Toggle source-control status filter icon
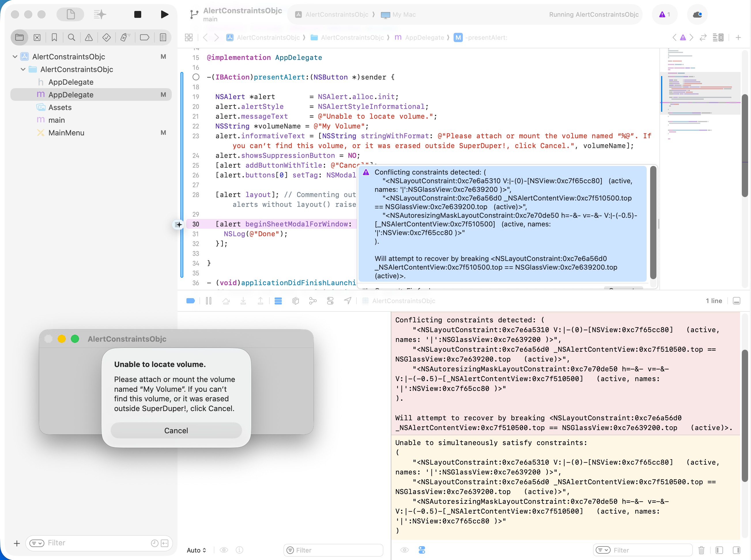The image size is (751, 560). (x=165, y=543)
